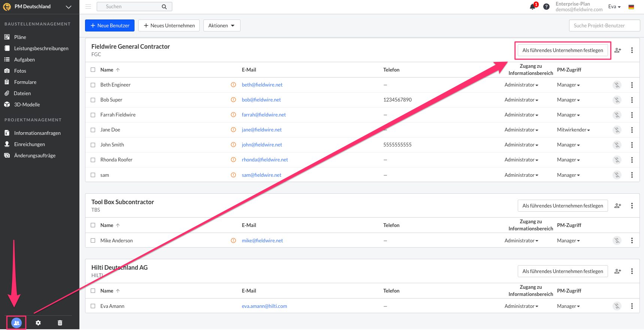Open the help question mark icon
Viewport: 644px width, 330px height.
(547, 7)
